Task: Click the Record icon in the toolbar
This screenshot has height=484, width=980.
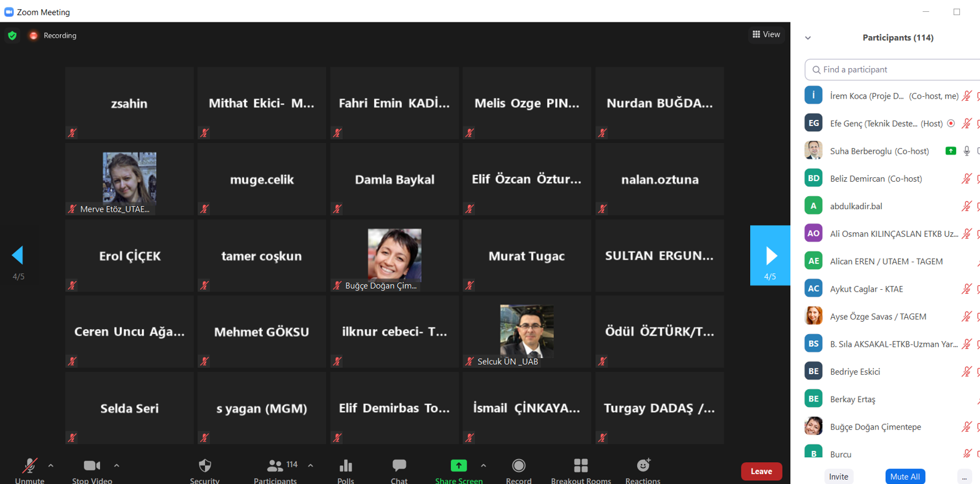Action: point(518,466)
